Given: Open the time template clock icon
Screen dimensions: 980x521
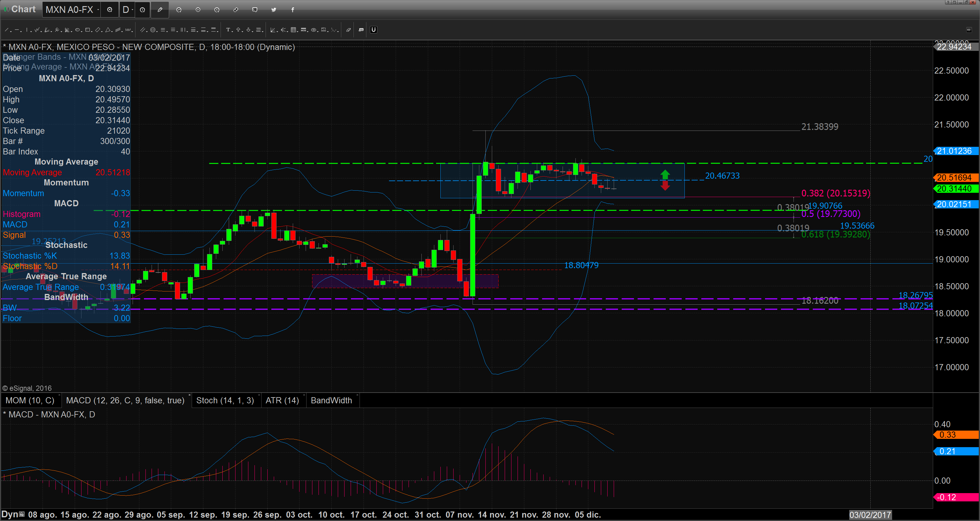Looking at the screenshot, I should (142, 10).
